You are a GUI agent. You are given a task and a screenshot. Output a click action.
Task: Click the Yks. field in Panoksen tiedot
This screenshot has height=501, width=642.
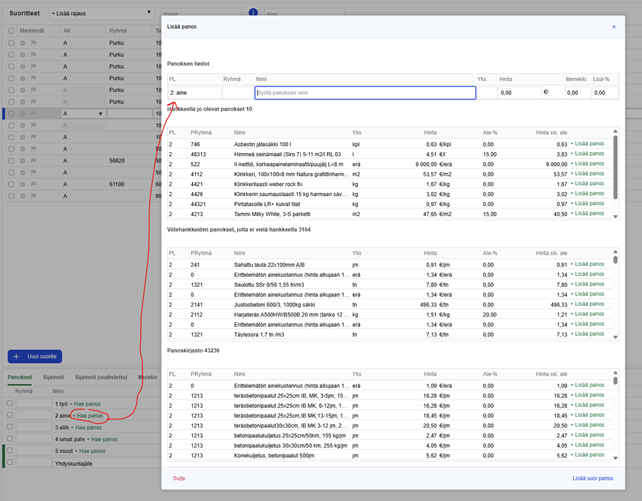(x=487, y=93)
